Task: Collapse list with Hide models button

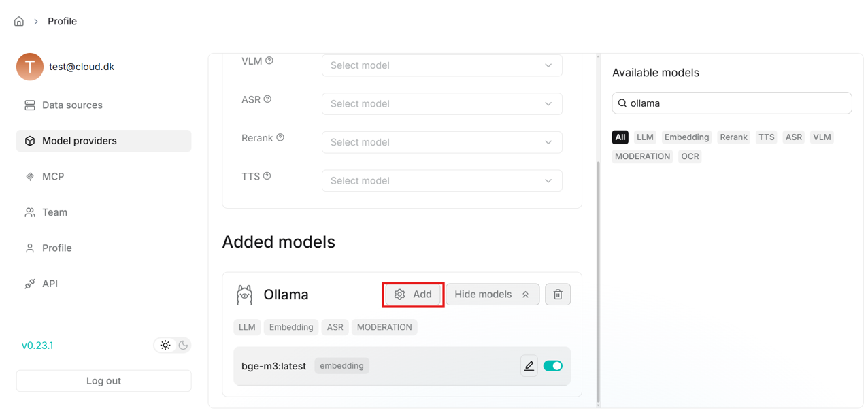Action: pos(492,295)
